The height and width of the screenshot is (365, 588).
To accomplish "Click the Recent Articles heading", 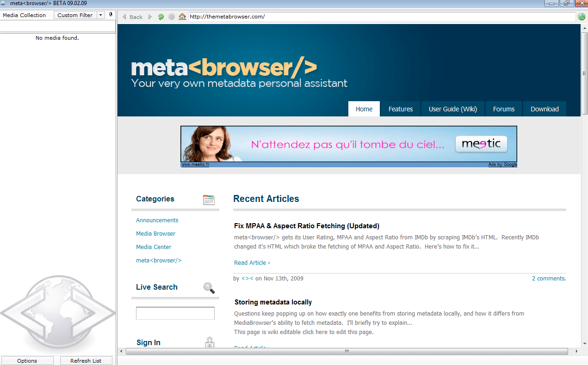I will [266, 199].
